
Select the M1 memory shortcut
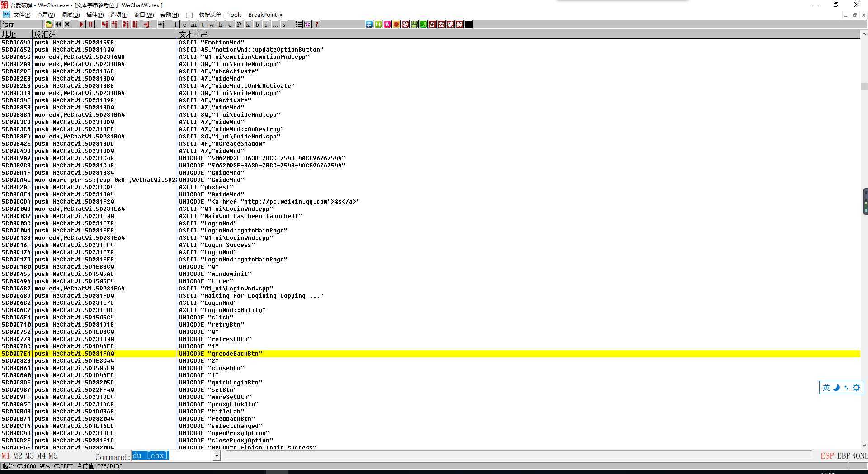click(x=5, y=456)
